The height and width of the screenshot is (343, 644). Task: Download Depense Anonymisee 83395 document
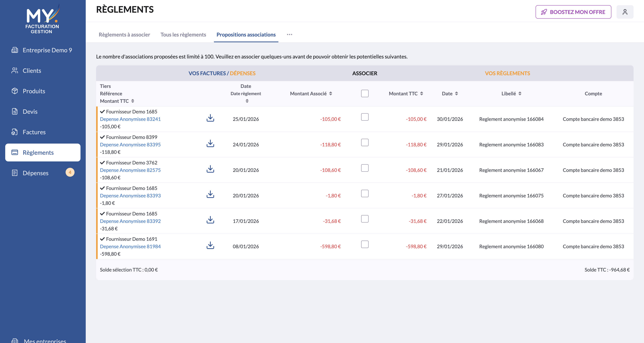click(210, 144)
